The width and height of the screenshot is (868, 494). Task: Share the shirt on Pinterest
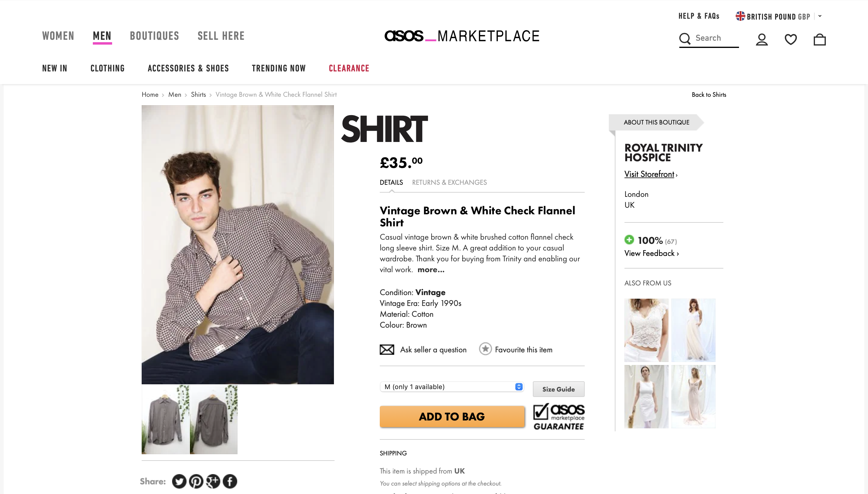tap(196, 481)
